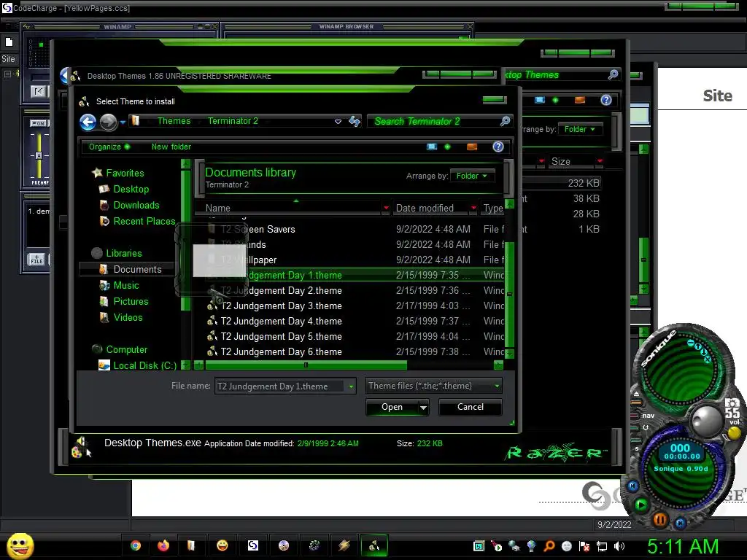Open the Organize menu
Image resolution: width=747 pixels, height=560 pixels.
pyautogui.click(x=109, y=147)
